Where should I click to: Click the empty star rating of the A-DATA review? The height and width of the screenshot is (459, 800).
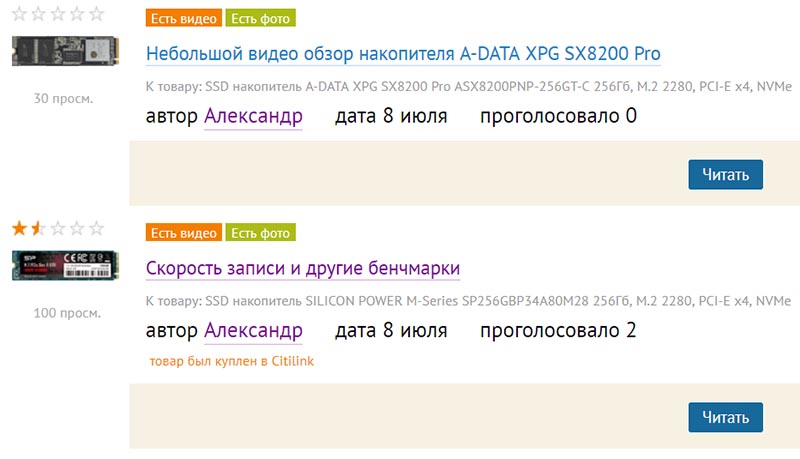click(x=58, y=14)
